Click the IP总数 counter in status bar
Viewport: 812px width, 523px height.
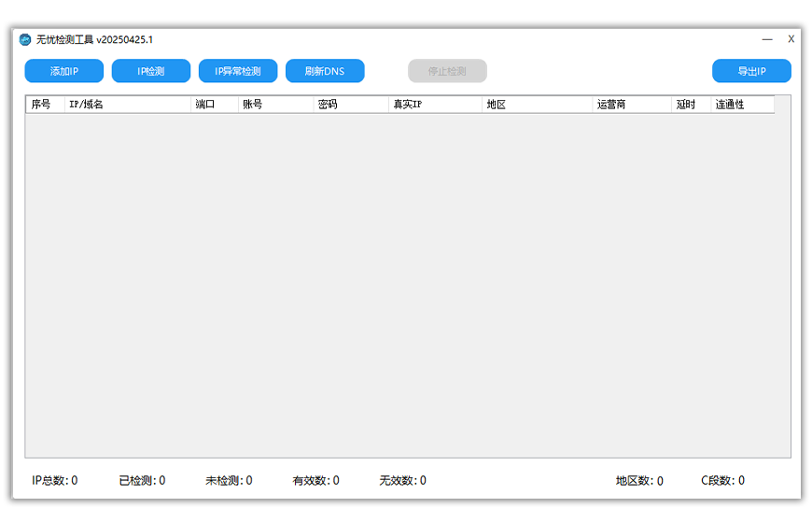click(54, 481)
